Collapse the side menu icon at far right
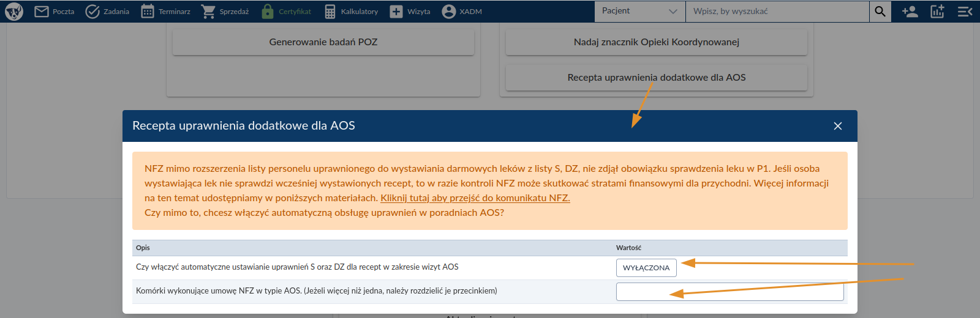The width and height of the screenshot is (980, 318). point(965,12)
